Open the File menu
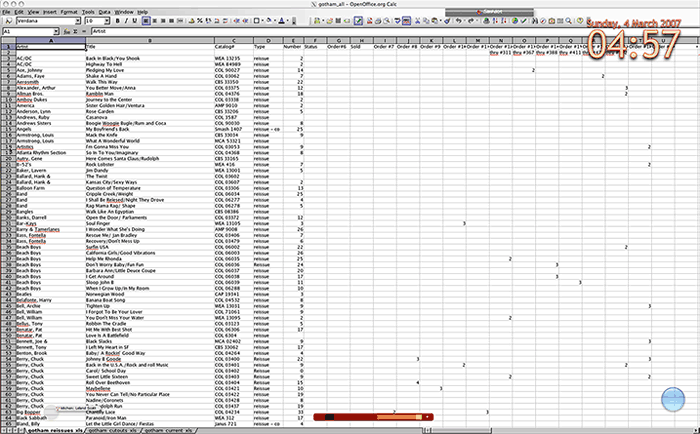 [6, 12]
